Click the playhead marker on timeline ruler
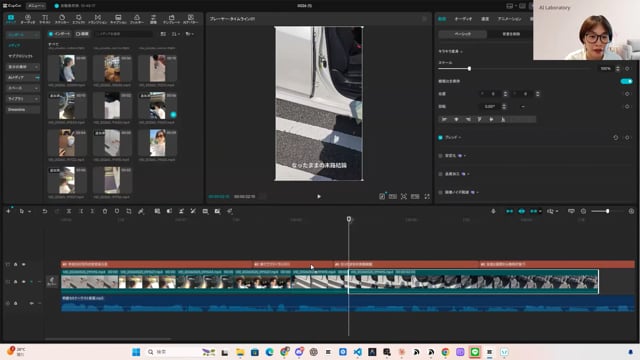This screenshot has height=360, width=640. pyautogui.click(x=349, y=219)
